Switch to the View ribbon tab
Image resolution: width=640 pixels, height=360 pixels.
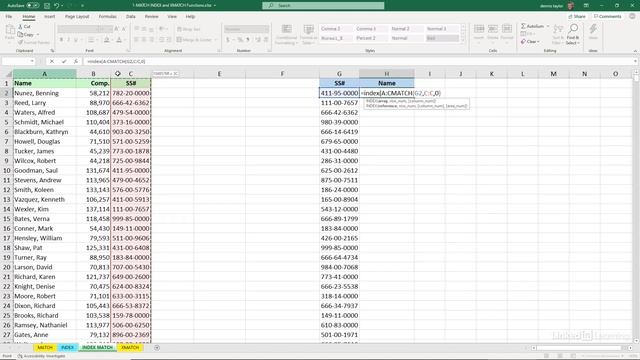coord(172,16)
